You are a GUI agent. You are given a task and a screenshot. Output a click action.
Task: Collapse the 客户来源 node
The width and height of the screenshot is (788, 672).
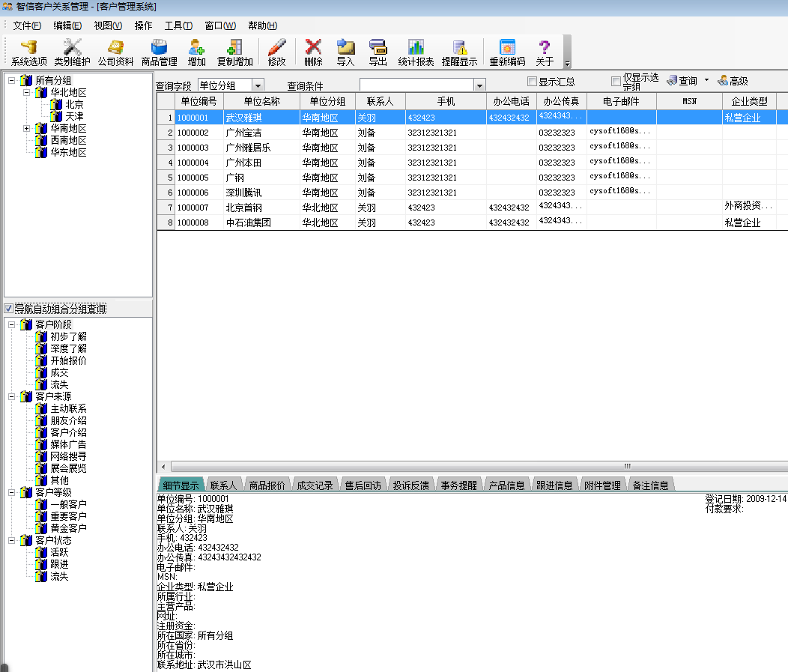(11, 396)
